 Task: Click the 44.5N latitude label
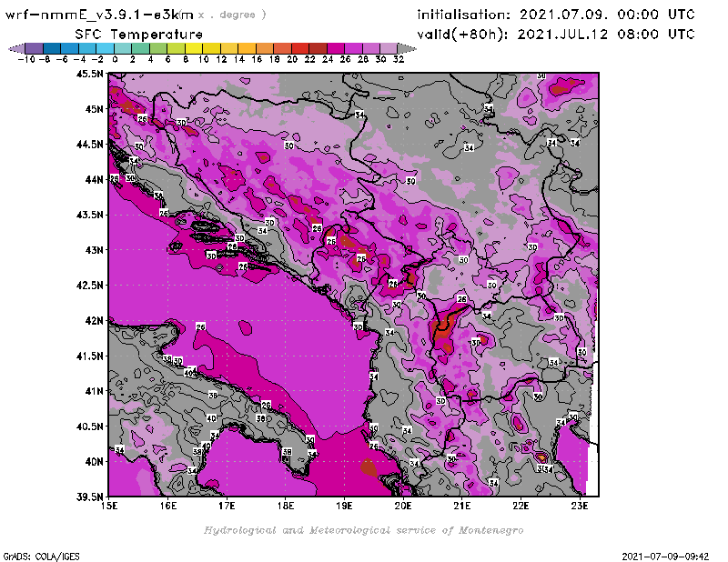(x=89, y=145)
